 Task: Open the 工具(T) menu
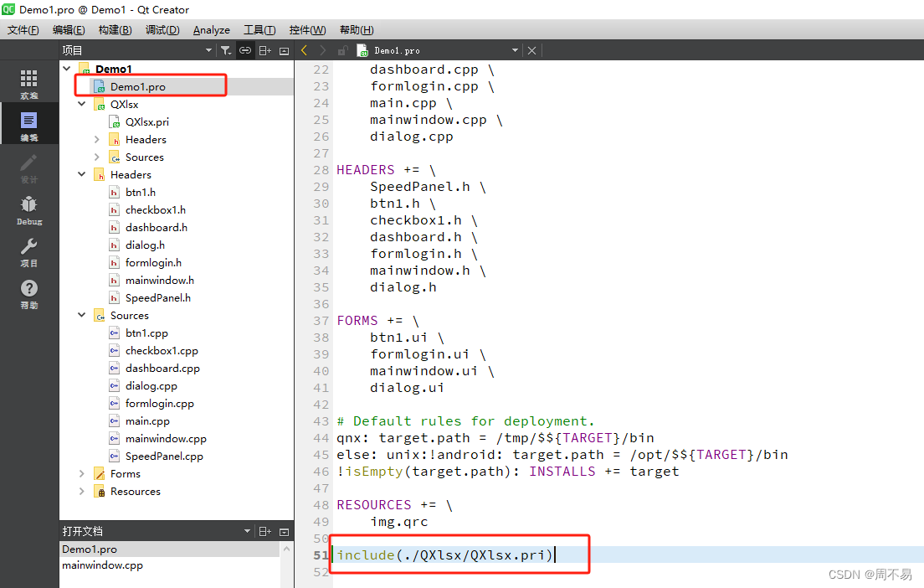(x=259, y=30)
